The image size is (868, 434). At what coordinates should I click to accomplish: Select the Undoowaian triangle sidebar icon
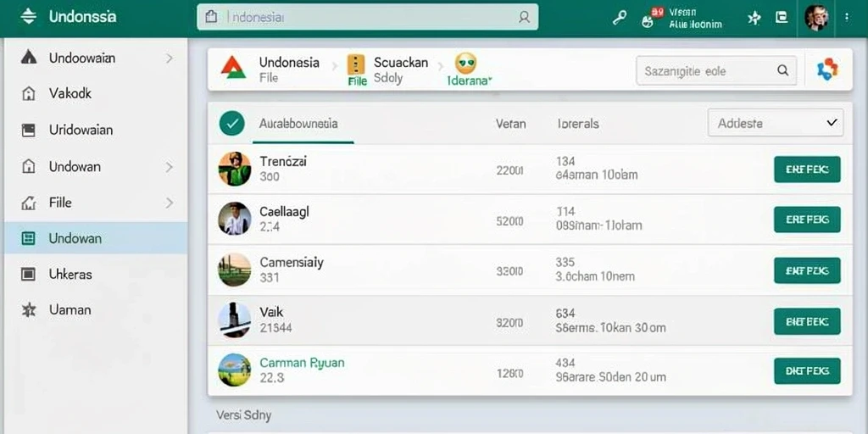pos(28,58)
